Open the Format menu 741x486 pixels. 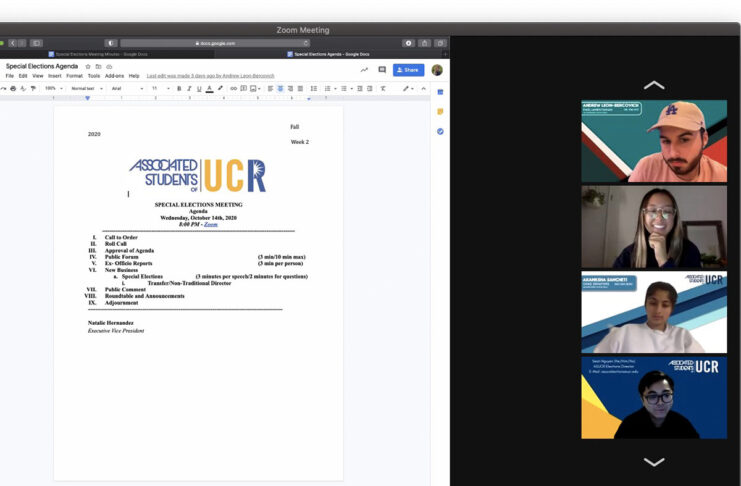point(75,76)
